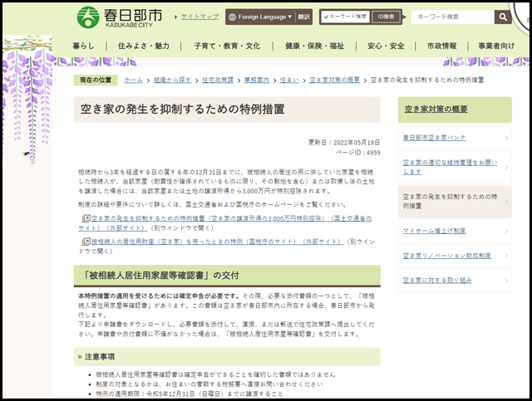Go to ホーム in breadcrumb
The height and width of the screenshot is (401, 532).
133,80
